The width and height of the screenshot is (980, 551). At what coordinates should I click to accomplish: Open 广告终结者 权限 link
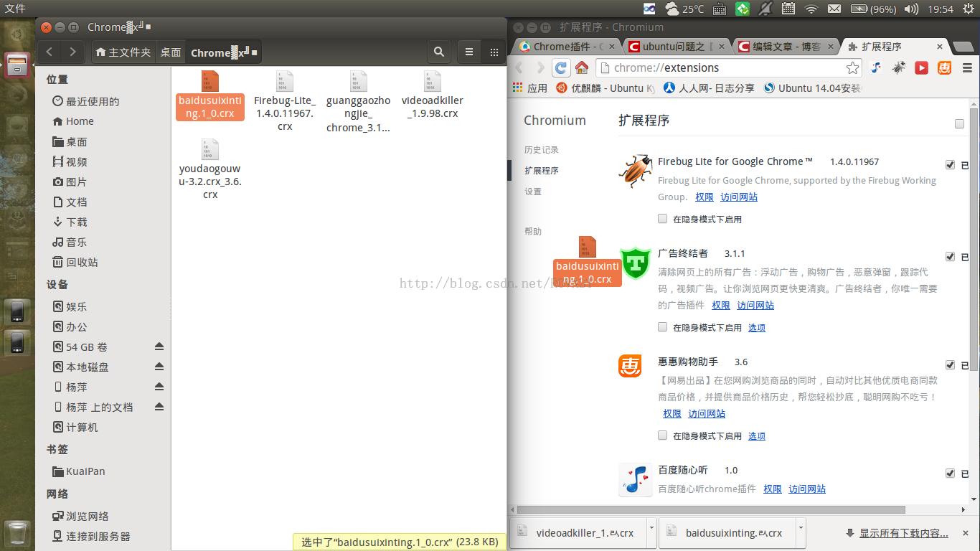721,305
